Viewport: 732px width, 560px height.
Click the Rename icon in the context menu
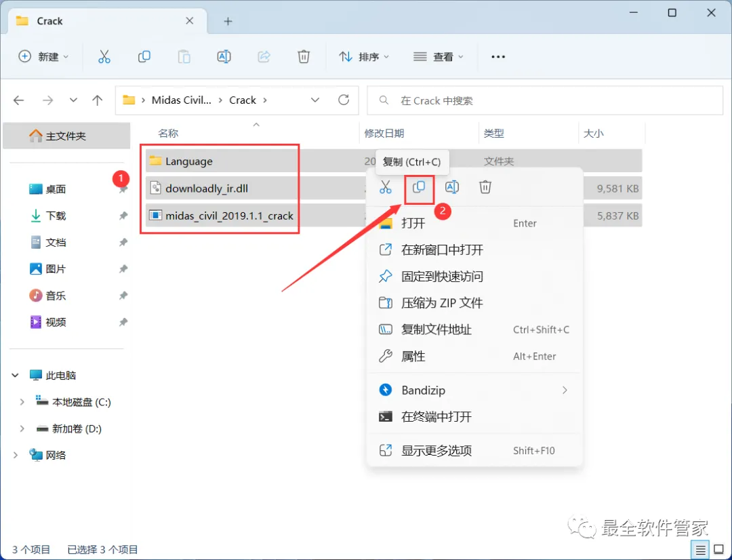pos(452,187)
